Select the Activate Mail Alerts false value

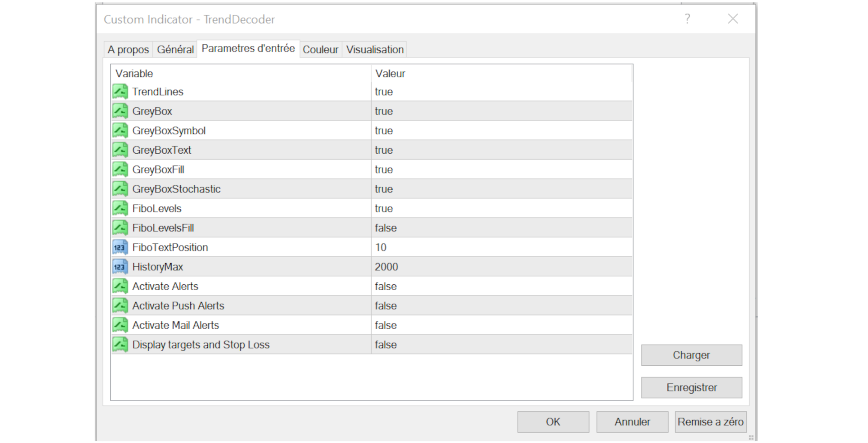[x=386, y=325]
